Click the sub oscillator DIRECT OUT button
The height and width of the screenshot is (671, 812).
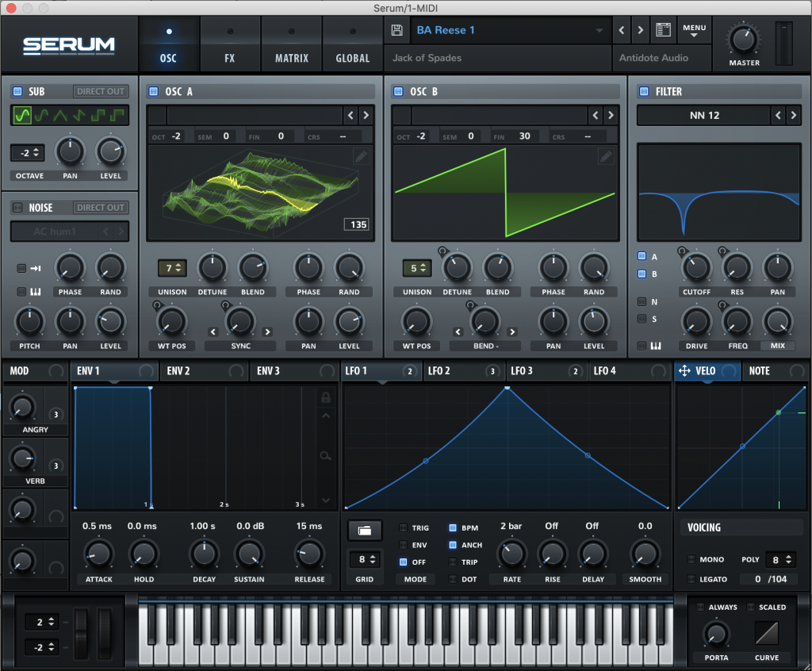[x=101, y=91]
